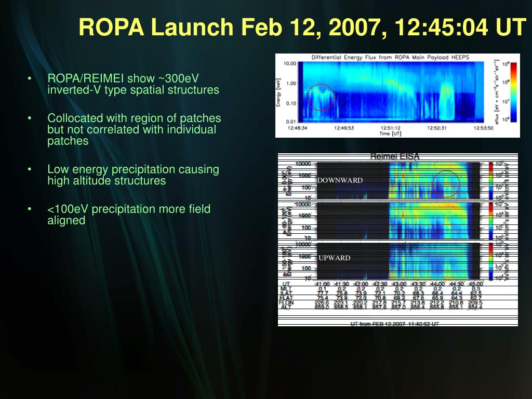
Task: Click the 'Differential Energy Flux from ROPA' chart title
Action: tap(390, 57)
